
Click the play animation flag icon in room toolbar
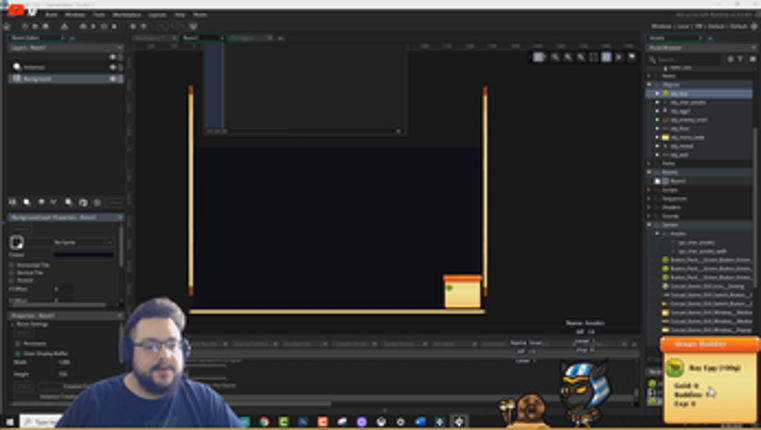(x=631, y=57)
